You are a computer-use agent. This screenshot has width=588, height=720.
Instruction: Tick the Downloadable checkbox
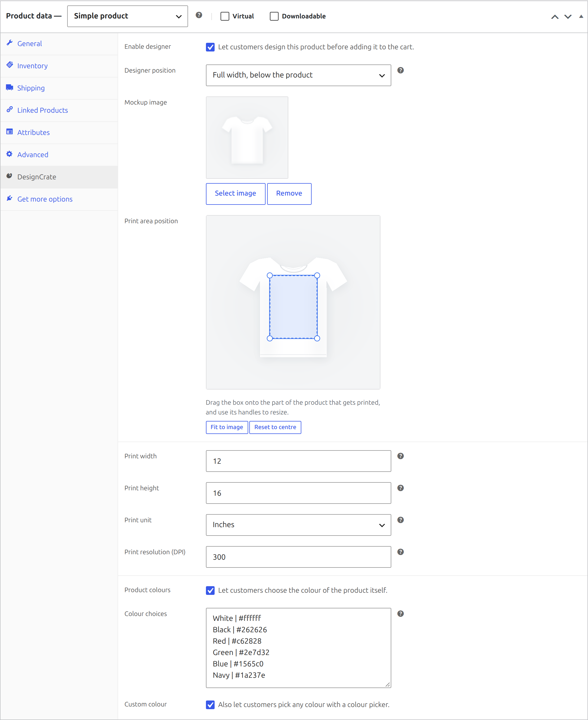pyautogui.click(x=274, y=16)
